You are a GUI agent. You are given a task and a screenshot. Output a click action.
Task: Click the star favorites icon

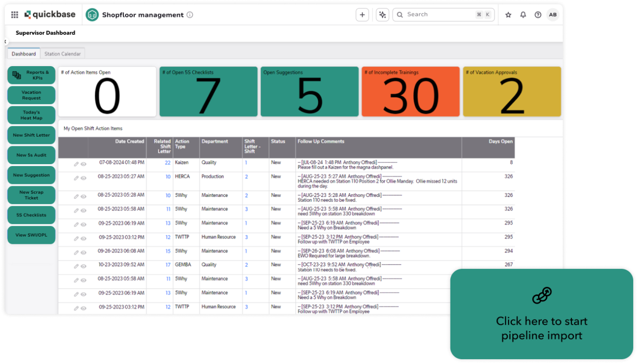tap(508, 15)
